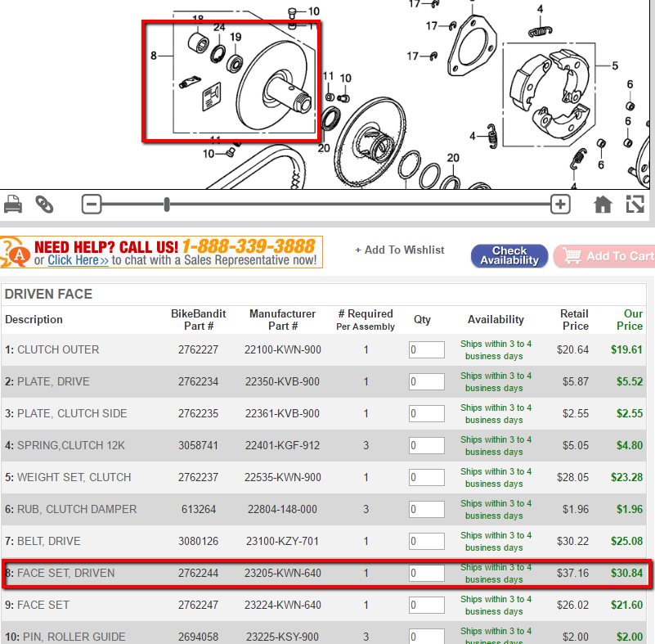Screen dimensions: 655x644
Task: Click BikeBandit part number 613264
Action: coord(199,509)
